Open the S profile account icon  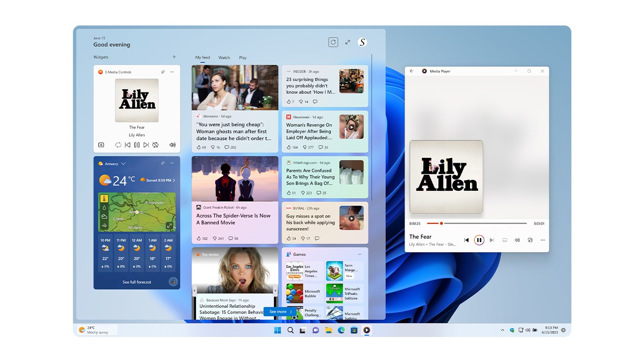[x=362, y=42]
